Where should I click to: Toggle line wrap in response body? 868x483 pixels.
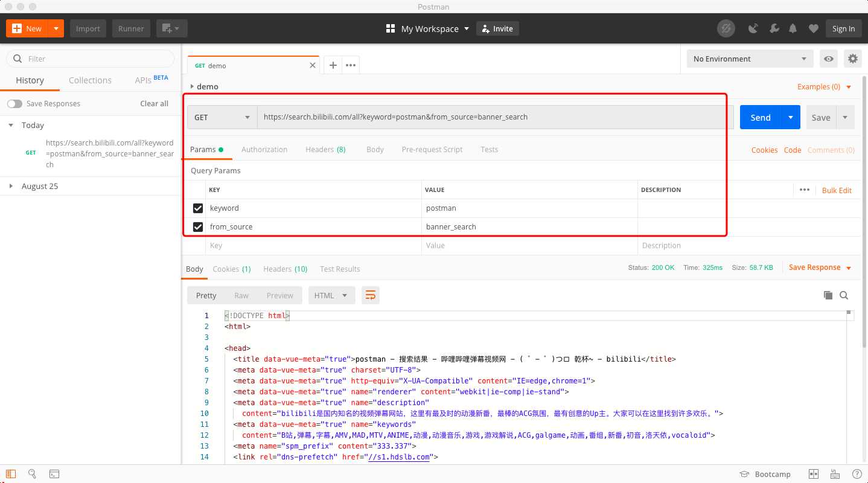[x=371, y=295]
